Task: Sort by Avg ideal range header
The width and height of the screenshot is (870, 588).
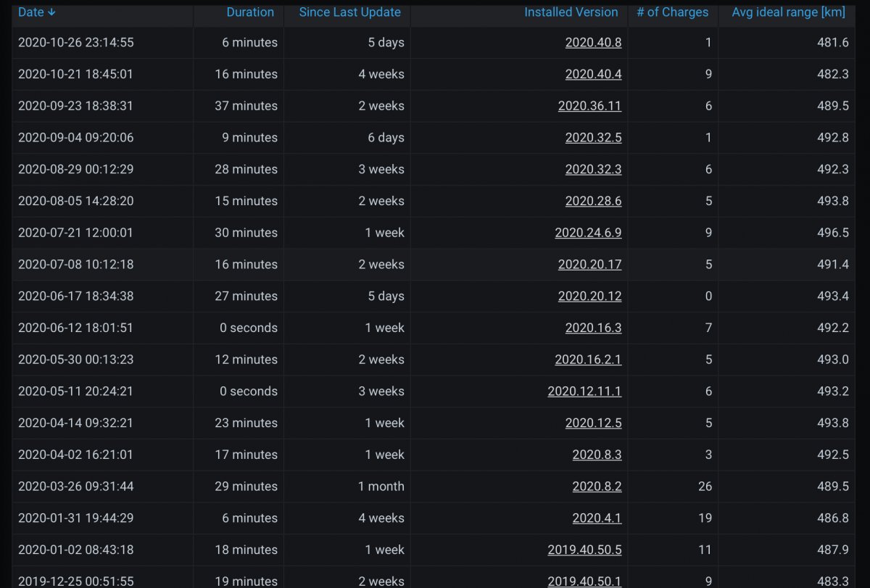Action: click(x=788, y=12)
